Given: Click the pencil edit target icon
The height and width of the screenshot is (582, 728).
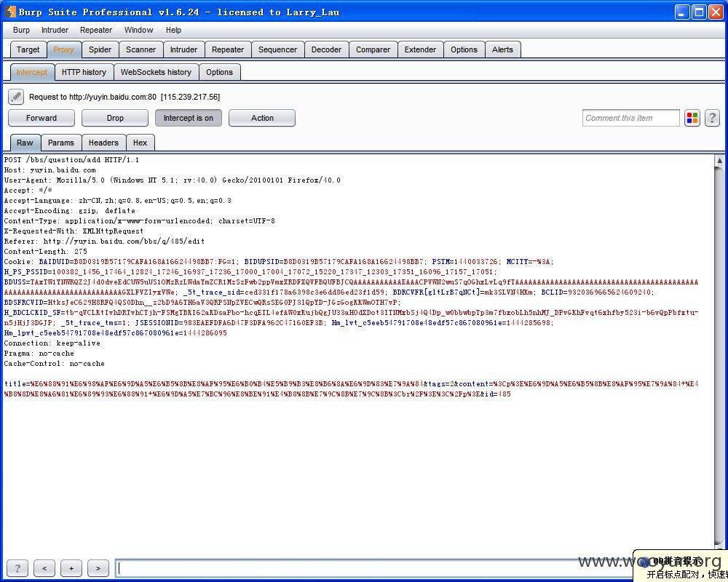Looking at the screenshot, I should point(16,97).
